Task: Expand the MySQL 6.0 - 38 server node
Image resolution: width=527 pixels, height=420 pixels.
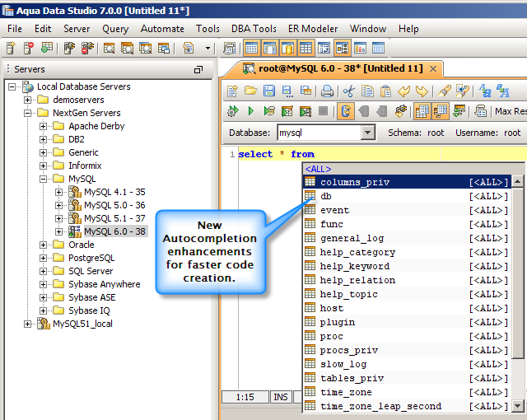Action: click(58, 231)
